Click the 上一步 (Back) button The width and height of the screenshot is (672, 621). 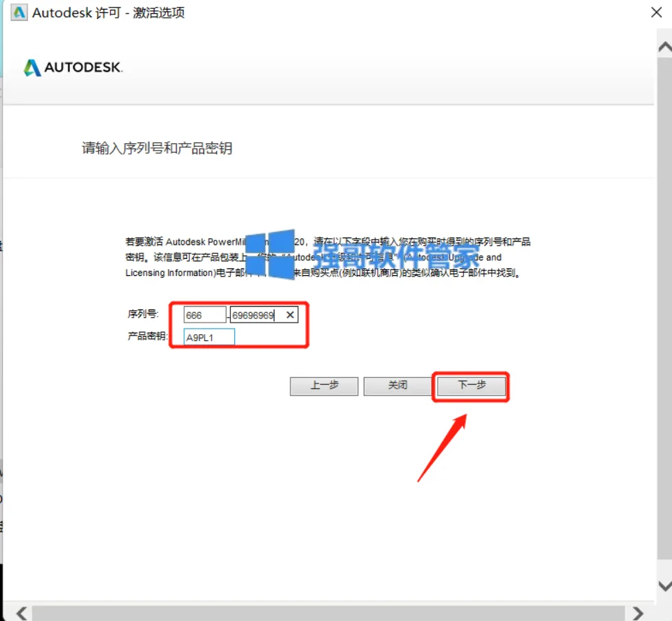[324, 386]
